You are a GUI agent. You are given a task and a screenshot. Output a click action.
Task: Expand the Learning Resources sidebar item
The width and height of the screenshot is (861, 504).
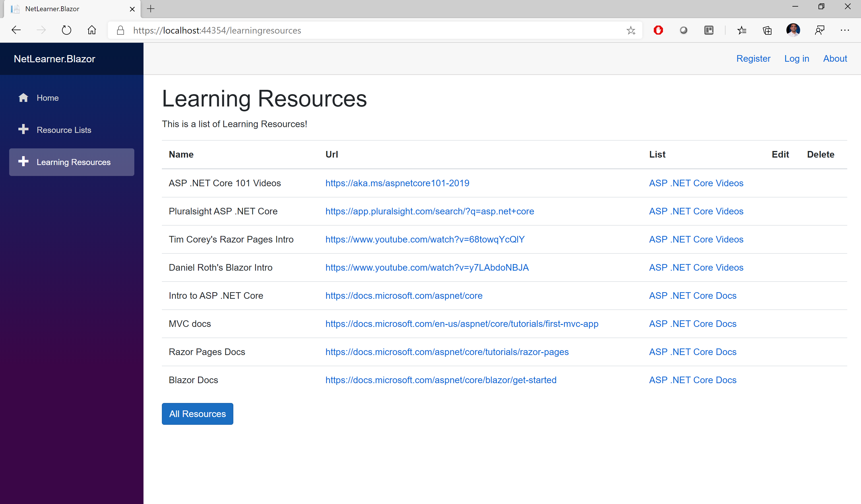[x=73, y=161]
